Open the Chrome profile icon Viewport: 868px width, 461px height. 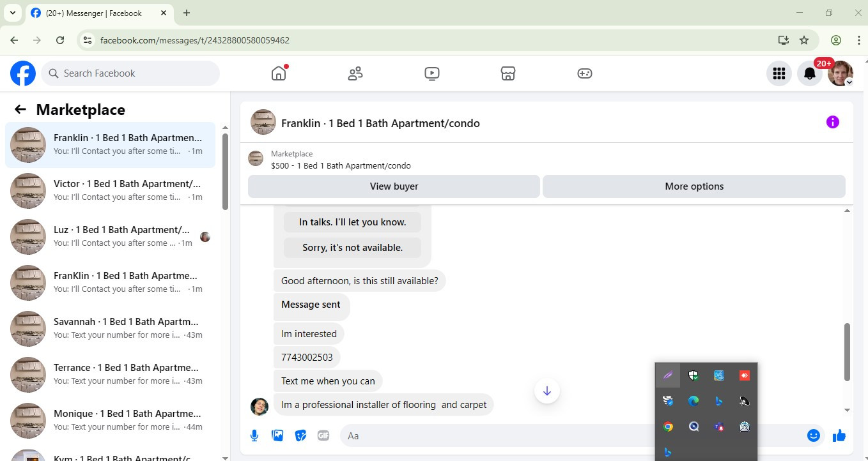[x=836, y=40]
